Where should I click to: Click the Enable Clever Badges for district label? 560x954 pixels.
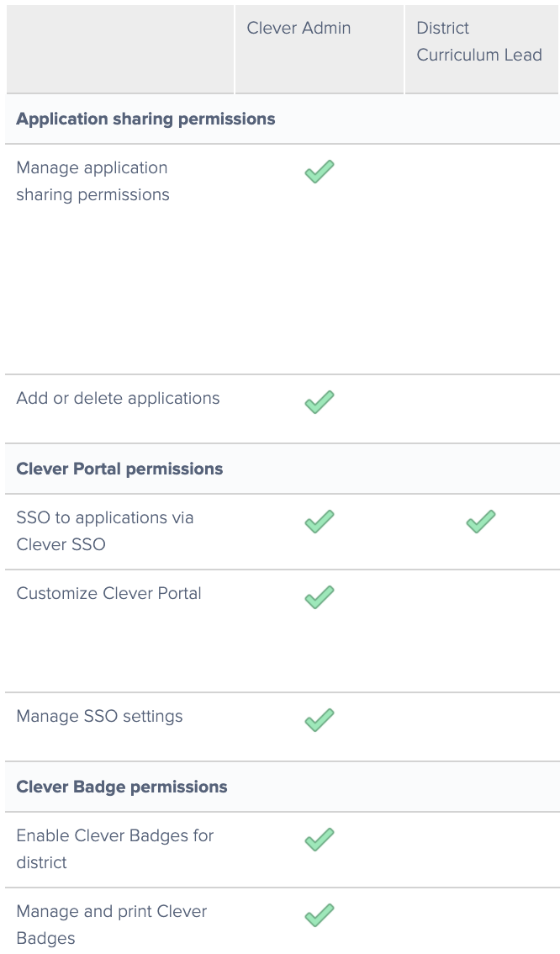[114, 848]
